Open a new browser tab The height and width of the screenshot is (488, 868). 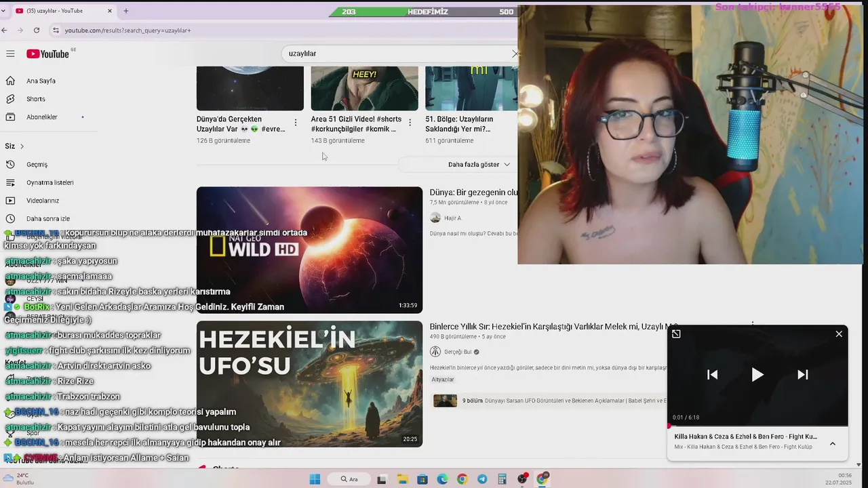(x=125, y=11)
